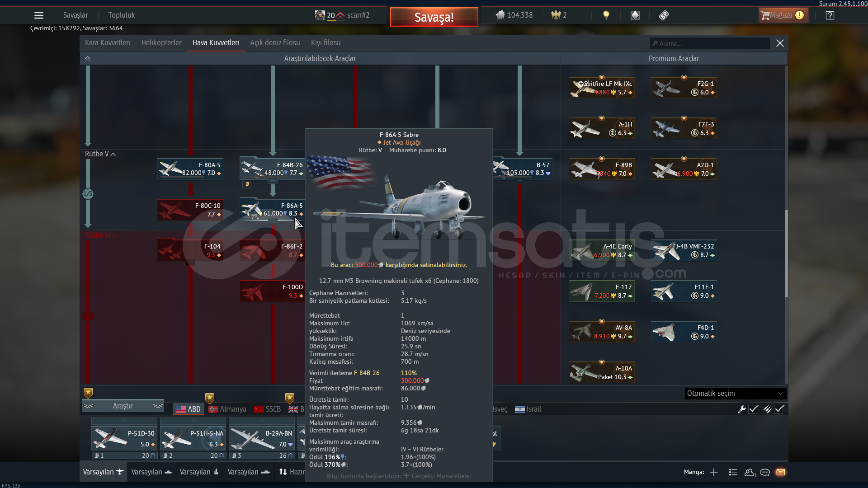Click the gold star badge above Araştır
Viewport: 868px width, 488px height.
point(88,393)
